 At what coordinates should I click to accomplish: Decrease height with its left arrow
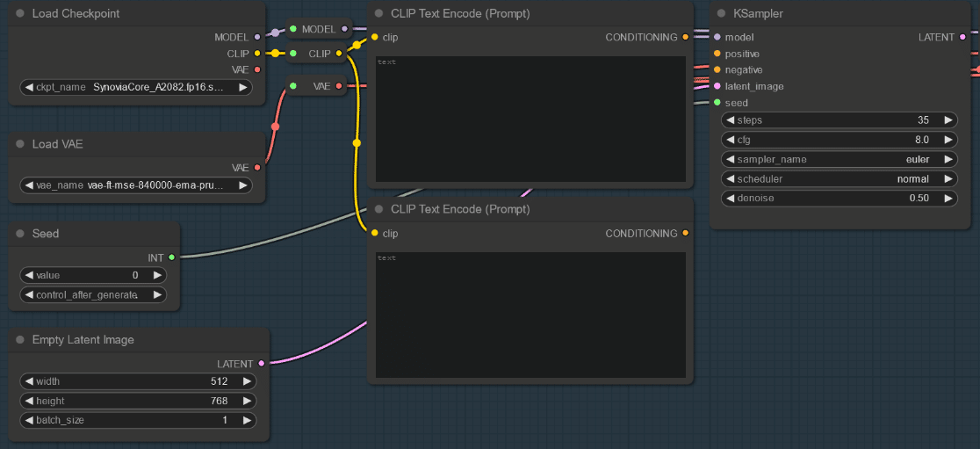tap(29, 401)
